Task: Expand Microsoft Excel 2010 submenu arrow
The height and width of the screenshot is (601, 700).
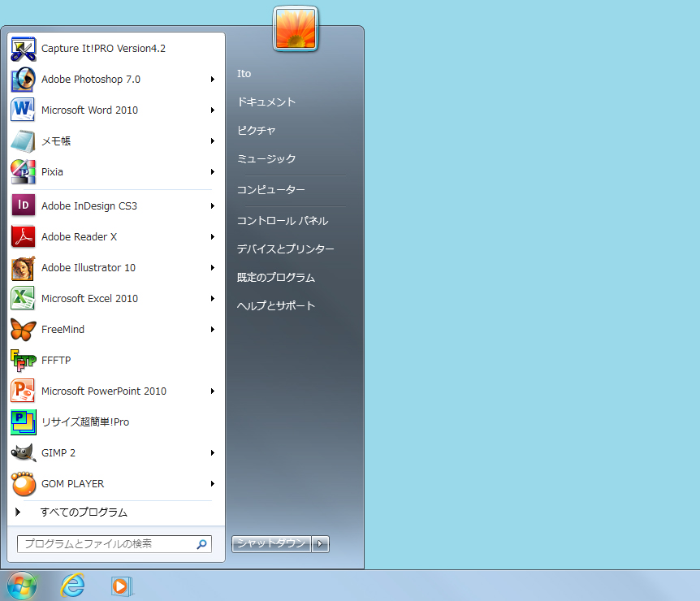Action: click(x=213, y=299)
